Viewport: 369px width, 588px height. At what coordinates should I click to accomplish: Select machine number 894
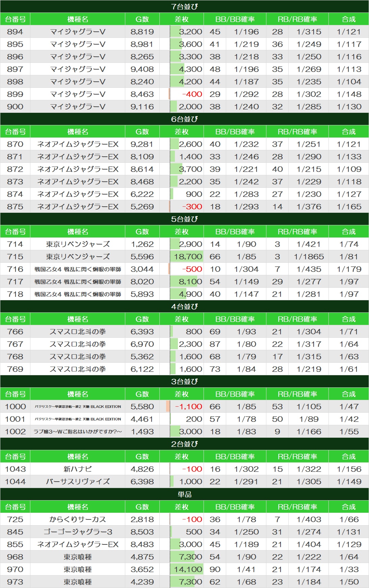tap(15, 32)
